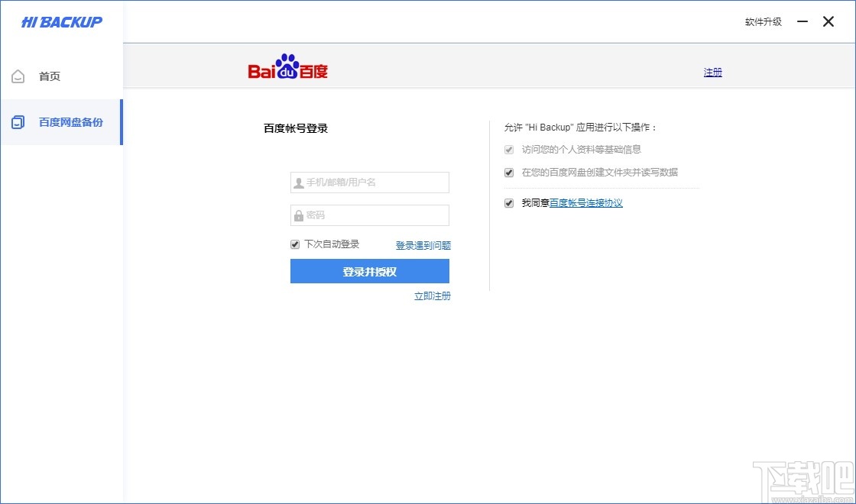This screenshot has width=856, height=504.
Task: Open the 注册 registration link
Action: pyautogui.click(x=712, y=71)
